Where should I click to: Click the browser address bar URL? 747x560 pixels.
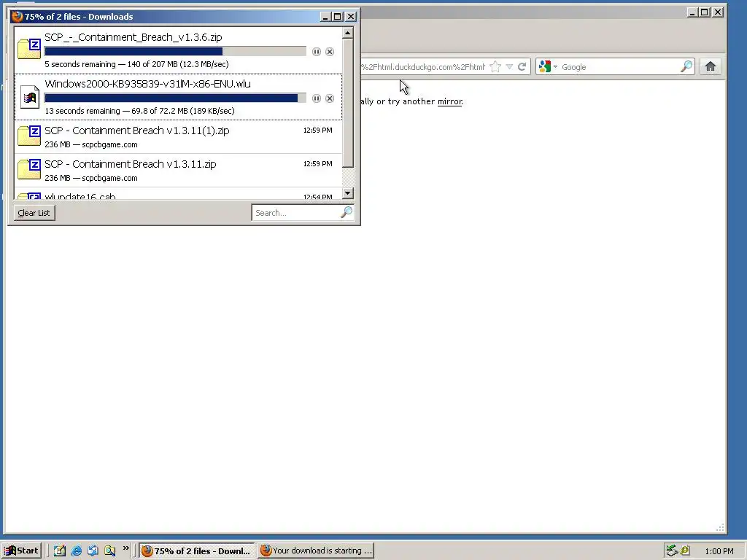pos(424,66)
